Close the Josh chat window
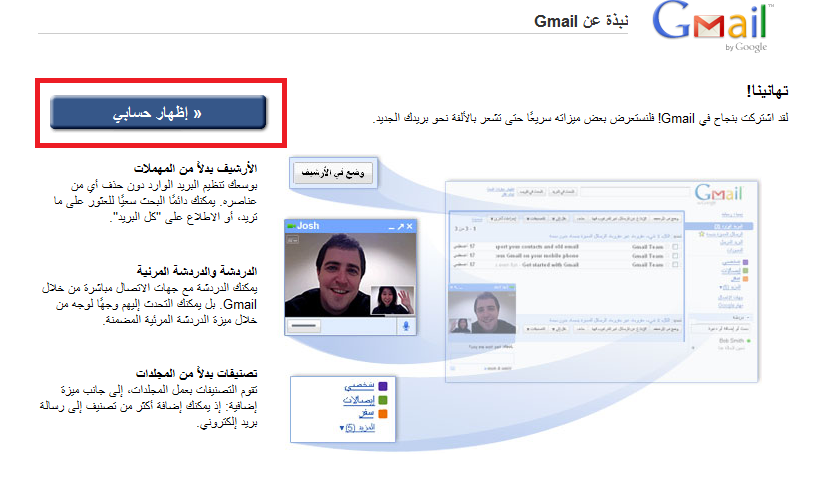The height and width of the screenshot is (479, 814). pos(410,226)
